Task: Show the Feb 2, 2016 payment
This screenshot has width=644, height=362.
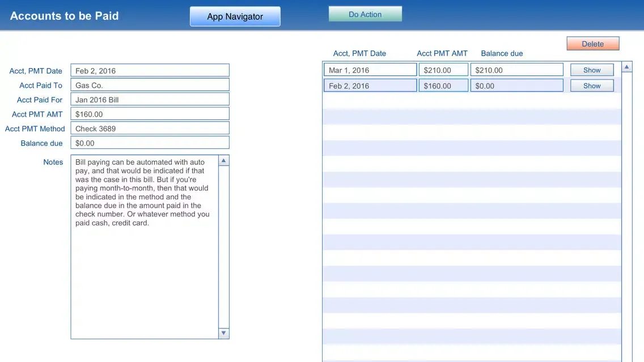Action: (591, 86)
